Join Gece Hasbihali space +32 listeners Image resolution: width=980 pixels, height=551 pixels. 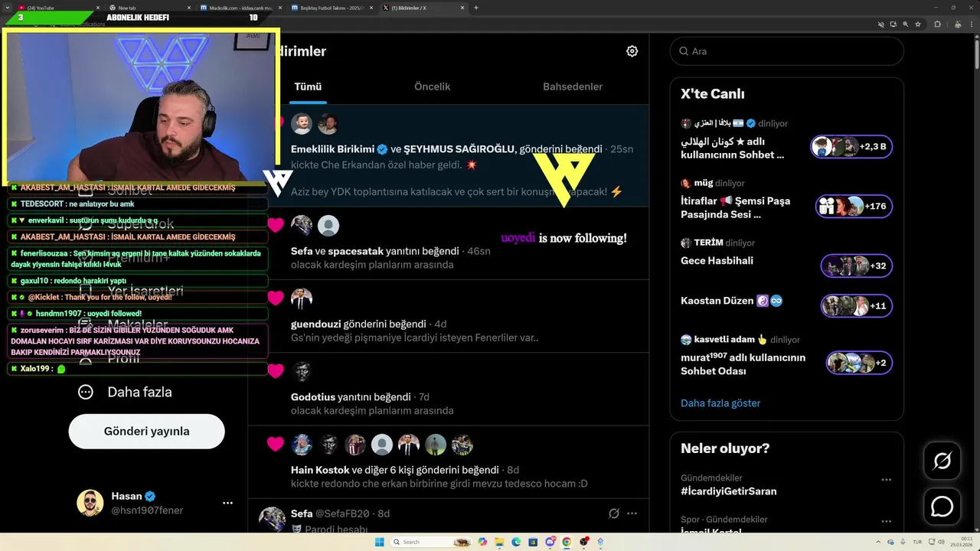[x=856, y=266]
